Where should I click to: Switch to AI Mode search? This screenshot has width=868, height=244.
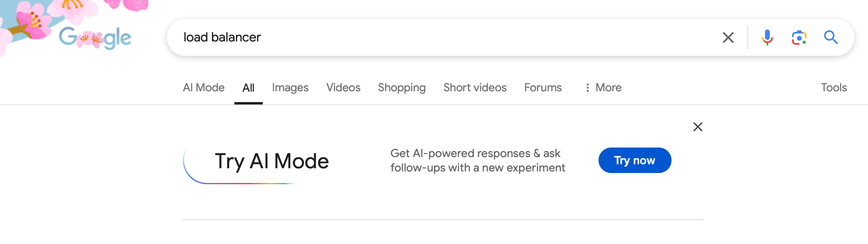pyautogui.click(x=203, y=87)
